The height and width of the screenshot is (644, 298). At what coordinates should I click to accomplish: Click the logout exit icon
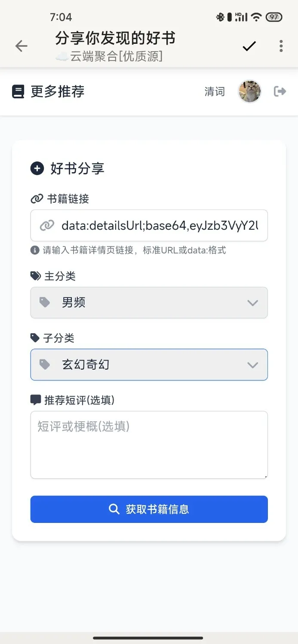pyautogui.click(x=280, y=91)
